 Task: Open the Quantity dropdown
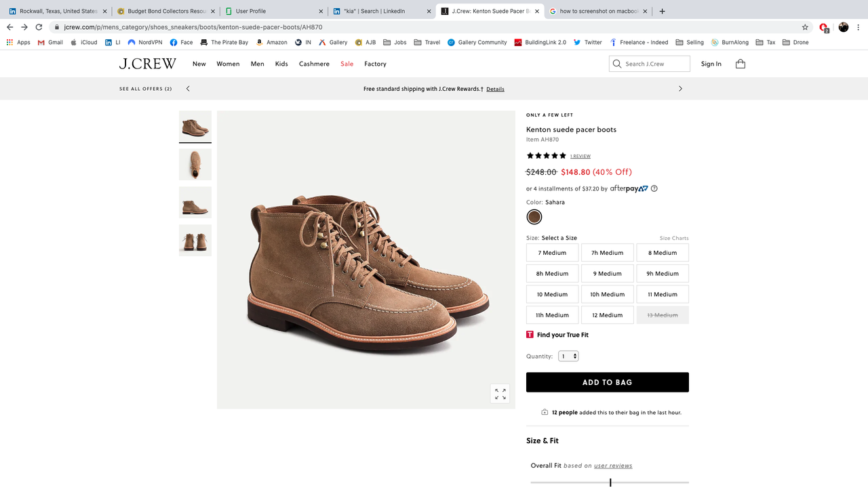coord(568,356)
